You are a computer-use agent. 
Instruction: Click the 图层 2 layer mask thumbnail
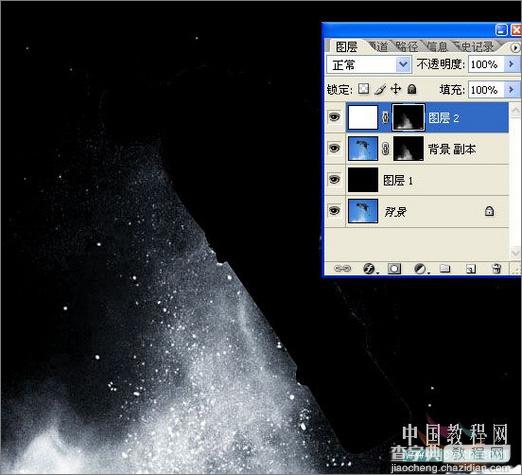click(408, 117)
